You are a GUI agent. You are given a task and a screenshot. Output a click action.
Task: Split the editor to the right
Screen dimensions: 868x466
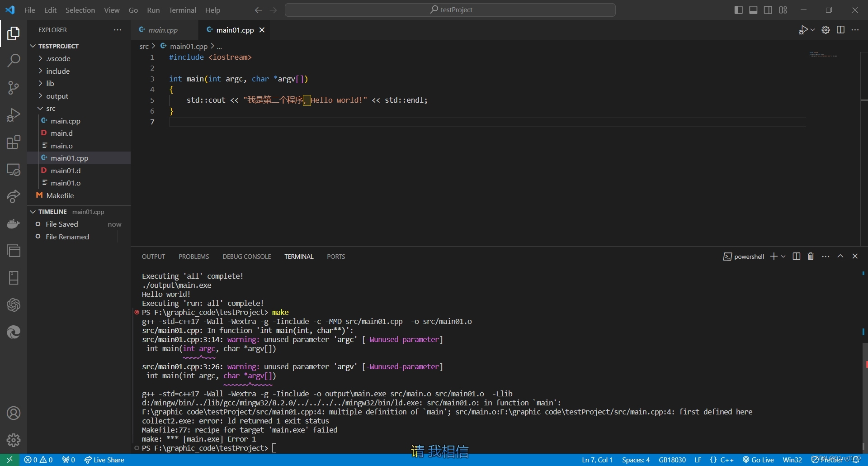pos(840,30)
